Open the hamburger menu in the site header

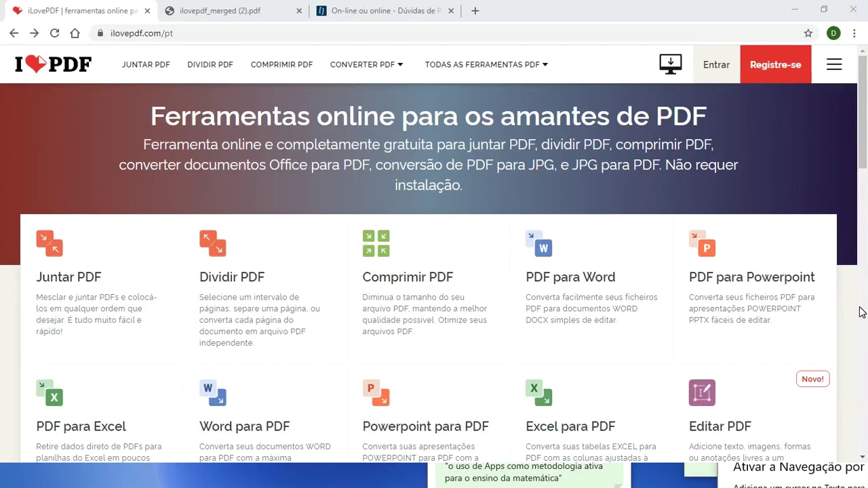tap(834, 64)
